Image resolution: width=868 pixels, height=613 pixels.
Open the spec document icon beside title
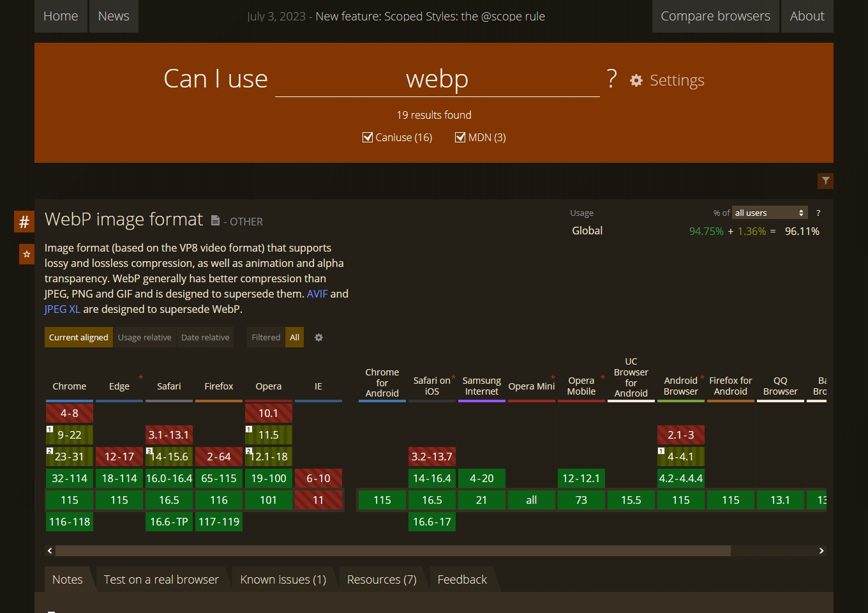215,220
